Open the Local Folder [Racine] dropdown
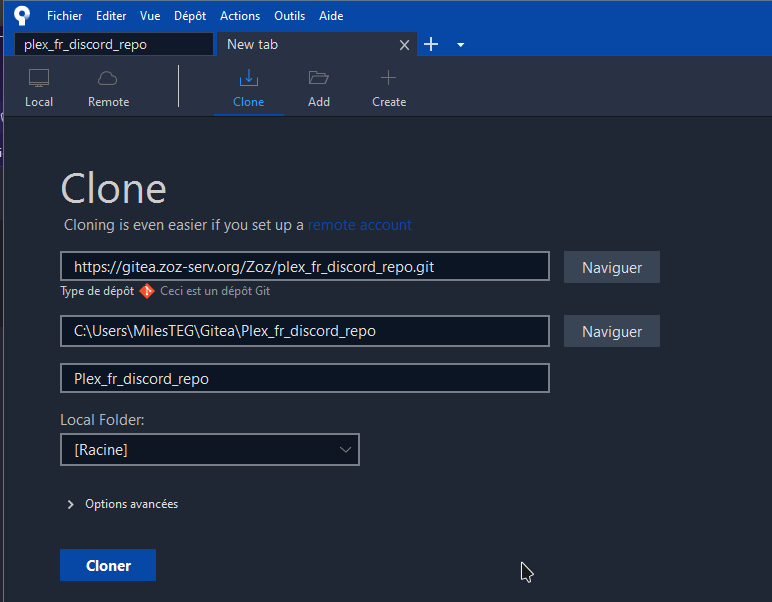Viewport: 772px width, 602px height. point(210,449)
